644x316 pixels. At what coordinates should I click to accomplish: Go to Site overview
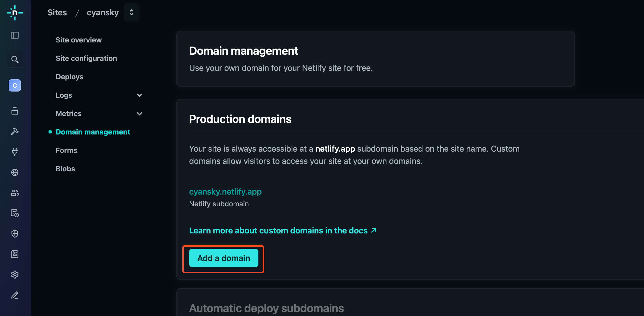79,40
